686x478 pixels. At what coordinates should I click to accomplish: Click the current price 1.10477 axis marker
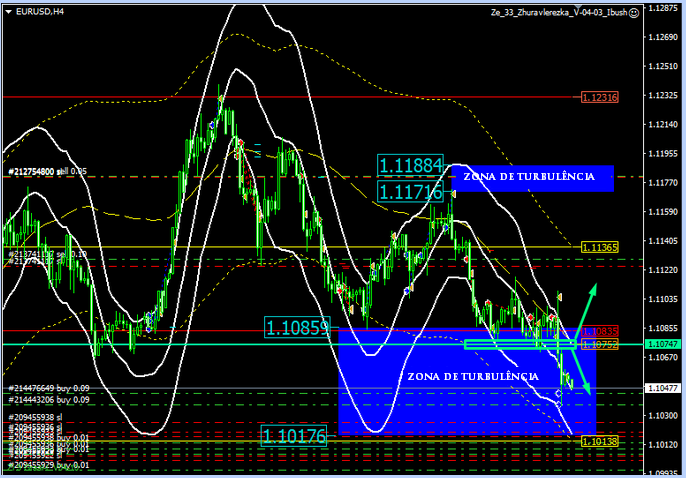tap(664, 388)
